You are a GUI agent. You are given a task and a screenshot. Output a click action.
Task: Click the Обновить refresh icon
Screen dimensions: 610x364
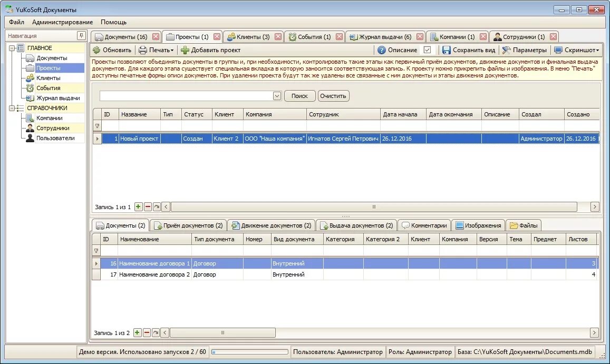point(96,50)
